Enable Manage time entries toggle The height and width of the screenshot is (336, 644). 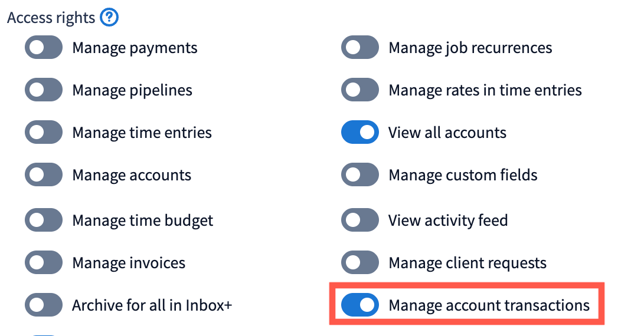tap(44, 133)
